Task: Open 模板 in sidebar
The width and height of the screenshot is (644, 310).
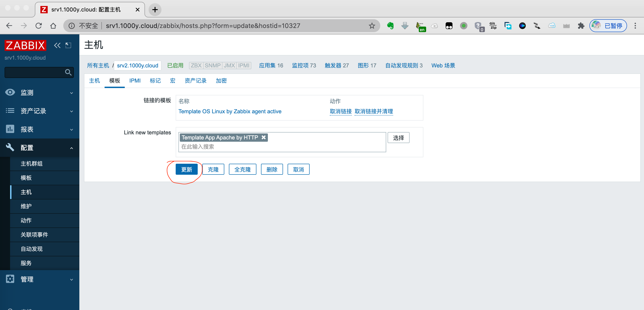Action: pyautogui.click(x=44, y=178)
